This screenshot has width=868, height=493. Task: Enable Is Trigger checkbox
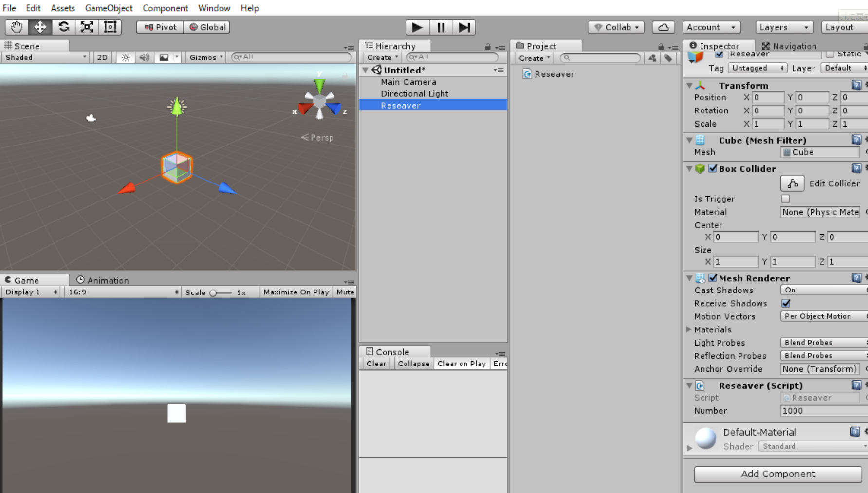(x=785, y=199)
